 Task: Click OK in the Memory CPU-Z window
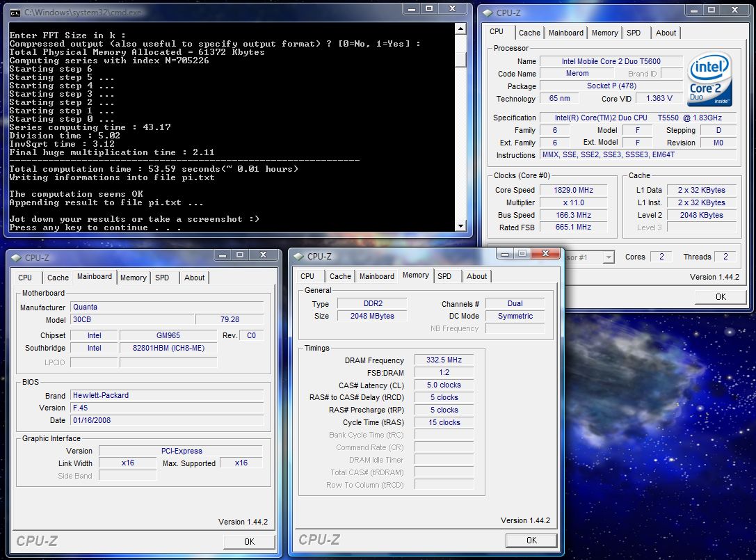(532, 541)
